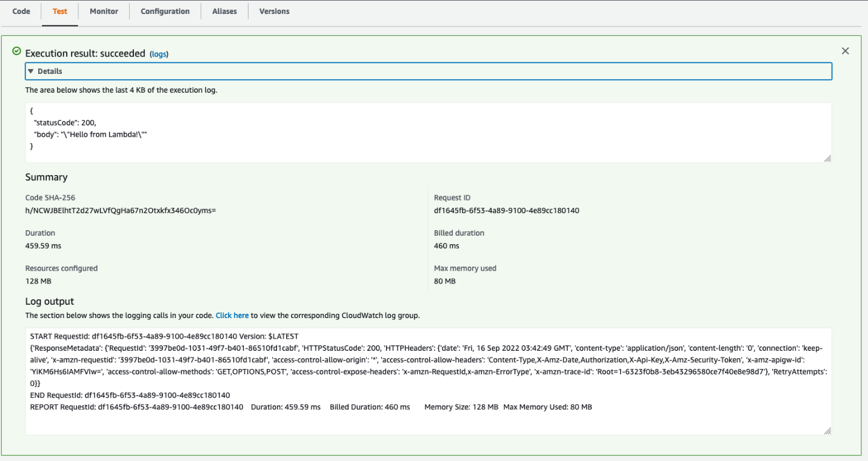
Task: View the Versions tab
Action: point(274,11)
